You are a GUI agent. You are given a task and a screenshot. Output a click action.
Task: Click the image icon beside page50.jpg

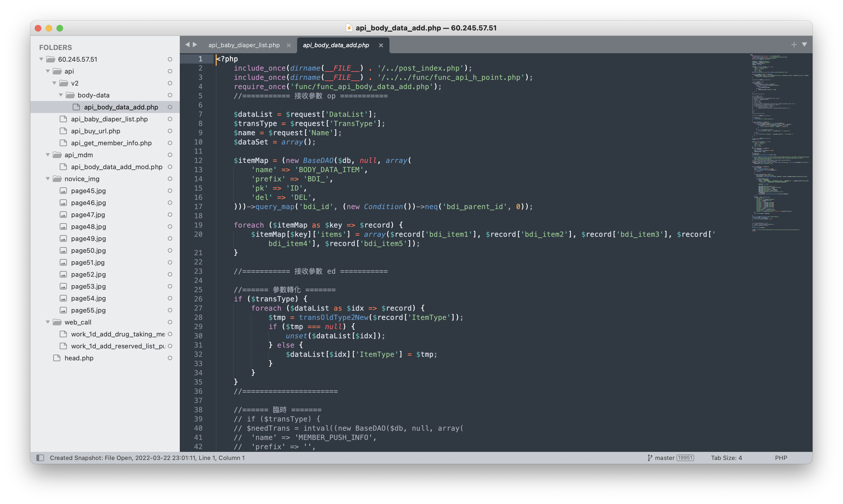(x=63, y=251)
